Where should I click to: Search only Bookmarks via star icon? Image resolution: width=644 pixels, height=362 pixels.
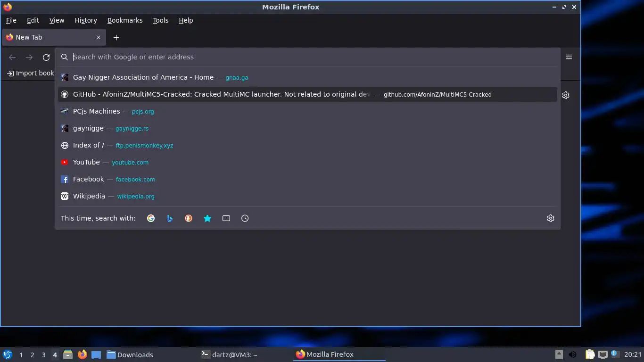pos(207,218)
